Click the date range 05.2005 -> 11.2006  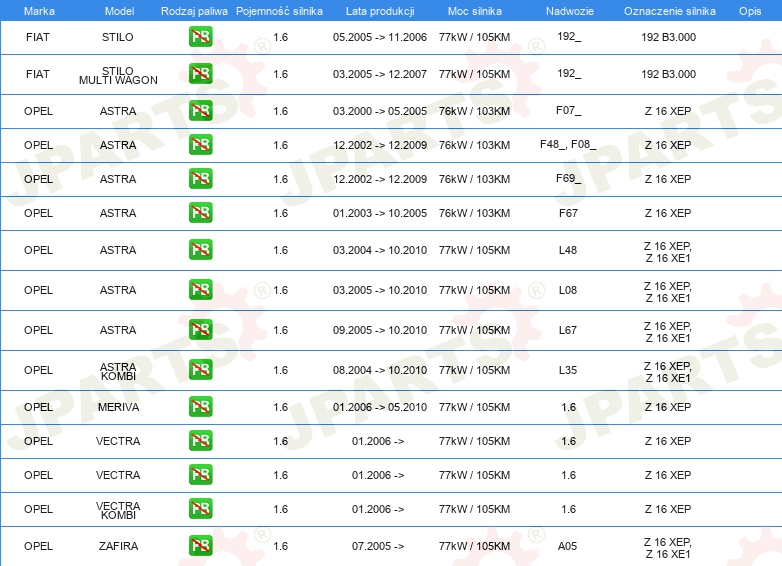pos(380,37)
